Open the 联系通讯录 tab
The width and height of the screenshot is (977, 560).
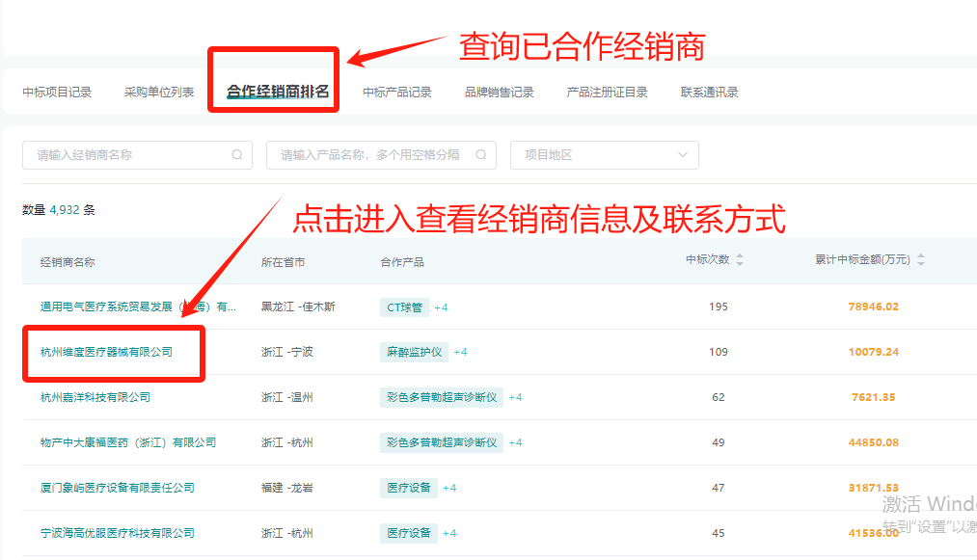709,92
